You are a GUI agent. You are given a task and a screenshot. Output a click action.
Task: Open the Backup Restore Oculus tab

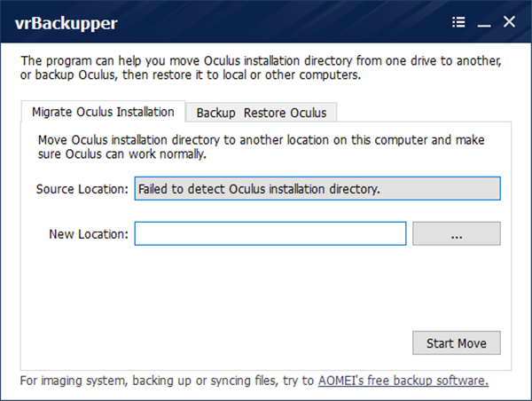pos(262,113)
